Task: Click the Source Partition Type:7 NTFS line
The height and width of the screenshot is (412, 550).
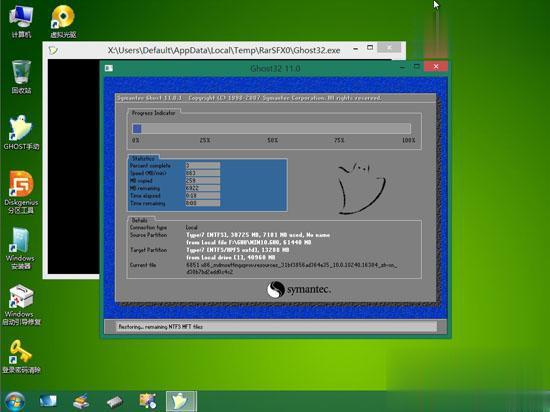Action: pyautogui.click(x=258, y=235)
